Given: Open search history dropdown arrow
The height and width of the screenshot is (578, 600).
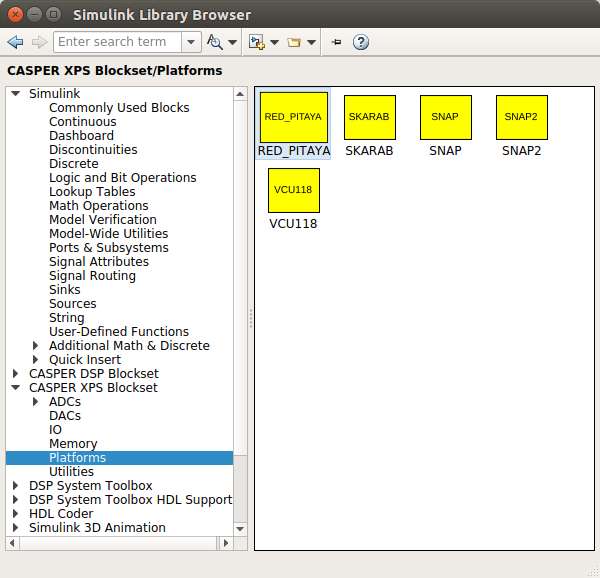Looking at the screenshot, I should click(191, 42).
